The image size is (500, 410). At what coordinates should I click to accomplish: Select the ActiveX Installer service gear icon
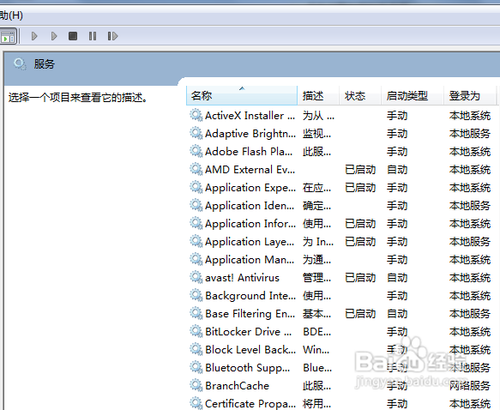point(196,115)
